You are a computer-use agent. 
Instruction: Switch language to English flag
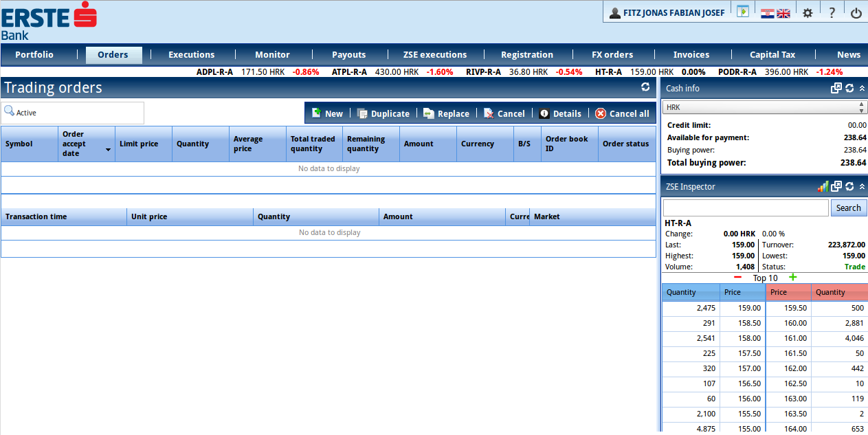point(783,13)
